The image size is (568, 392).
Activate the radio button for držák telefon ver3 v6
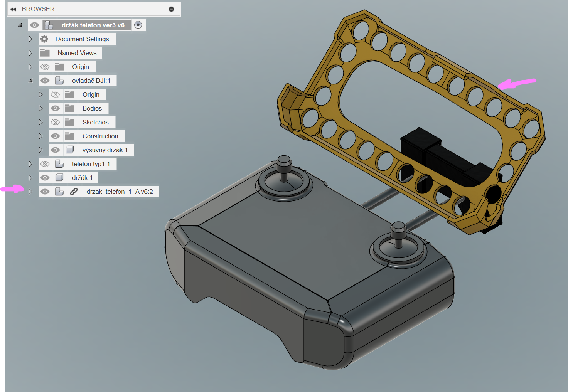click(138, 25)
